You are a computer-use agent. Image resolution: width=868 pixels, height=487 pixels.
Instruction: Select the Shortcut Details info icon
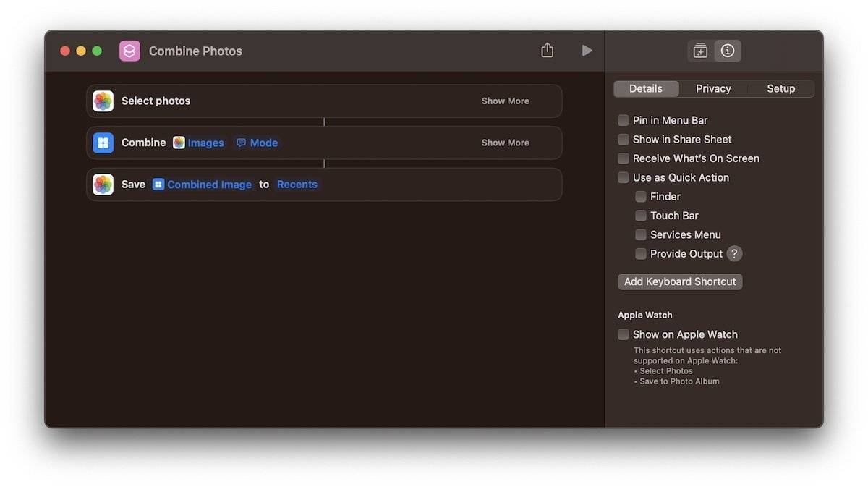[x=728, y=51]
